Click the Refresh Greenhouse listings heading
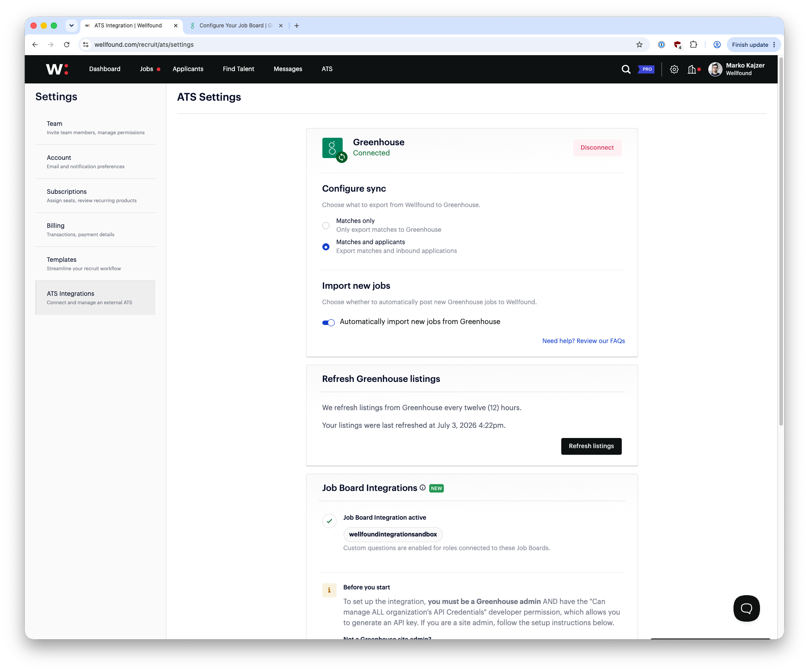The height and width of the screenshot is (672, 809). [381, 379]
